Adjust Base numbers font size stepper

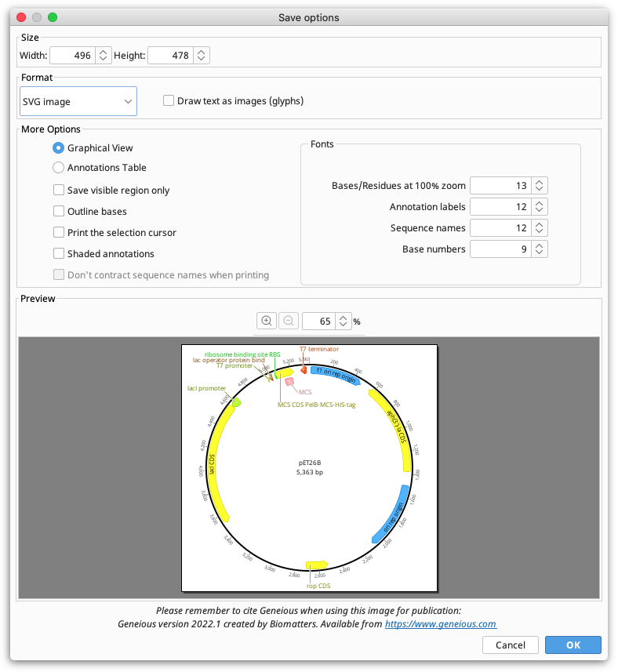point(539,249)
